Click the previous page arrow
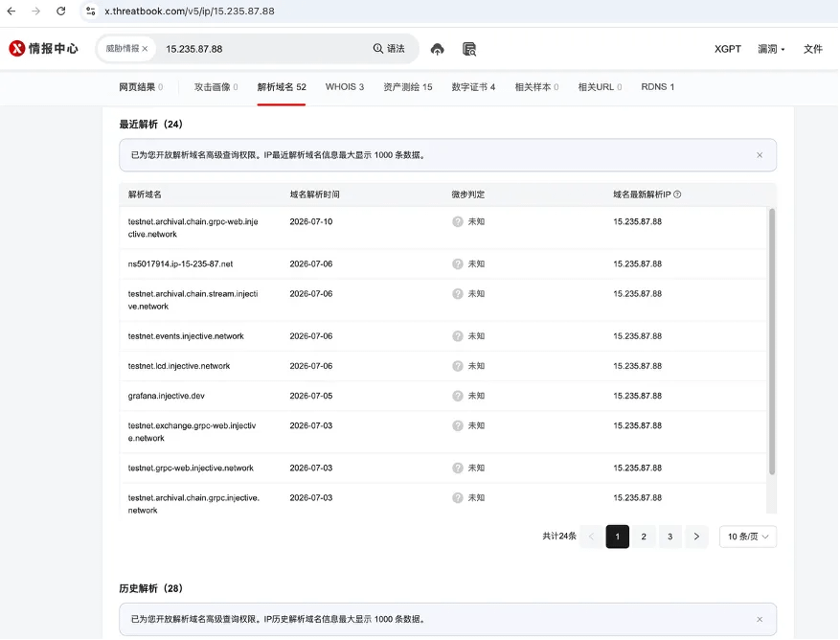This screenshot has width=840, height=640. [x=592, y=537]
